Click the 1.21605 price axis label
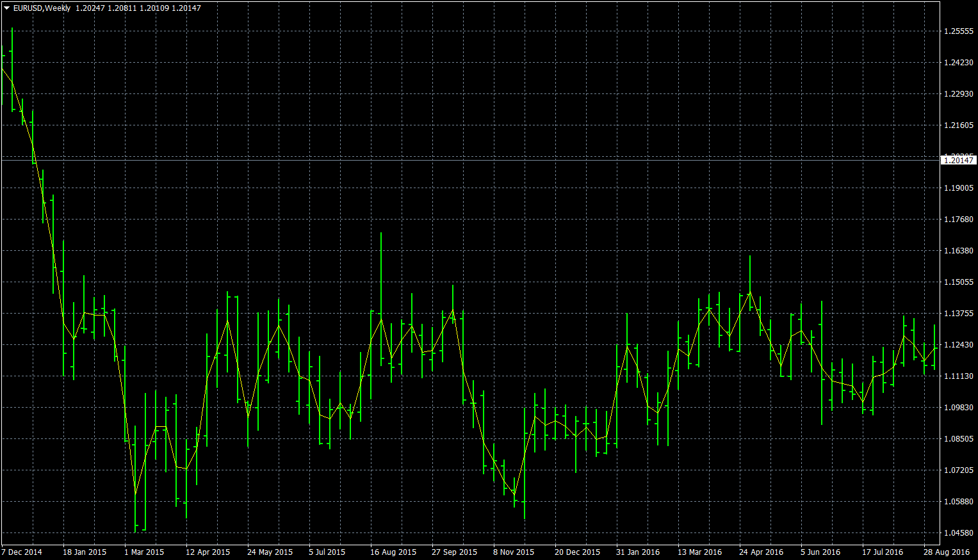This screenshot has height=560, width=978. 959,125
